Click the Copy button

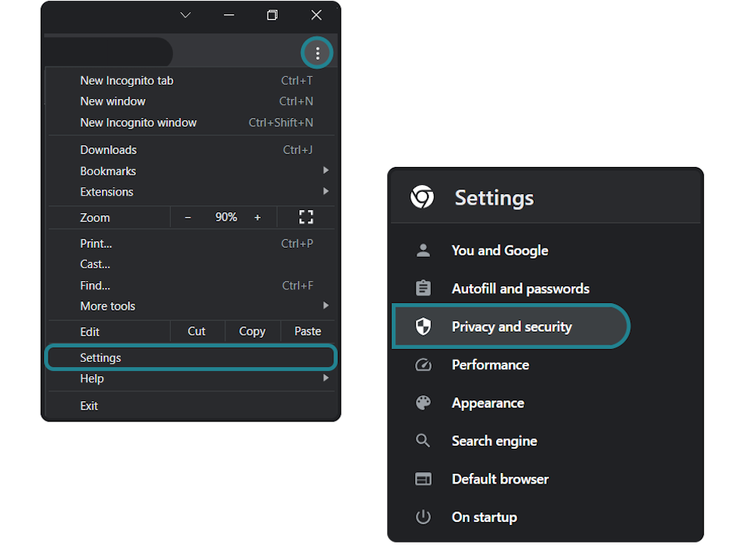click(x=253, y=331)
